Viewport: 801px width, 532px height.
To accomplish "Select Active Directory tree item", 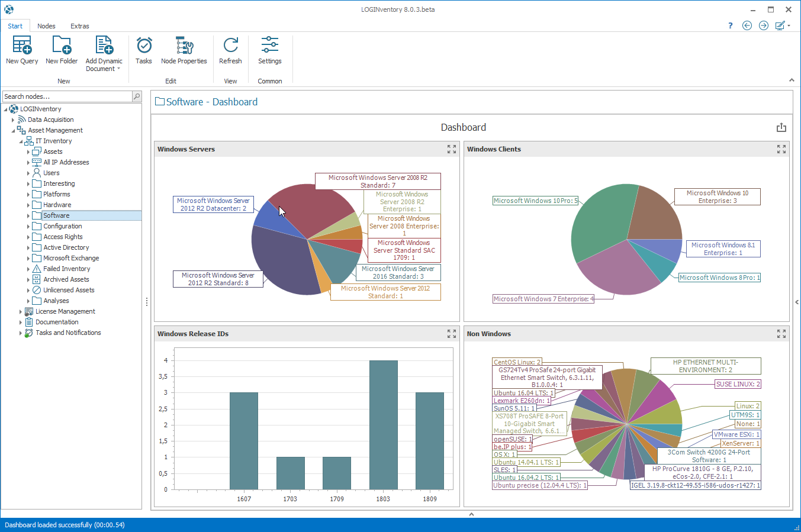I will 66,247.
